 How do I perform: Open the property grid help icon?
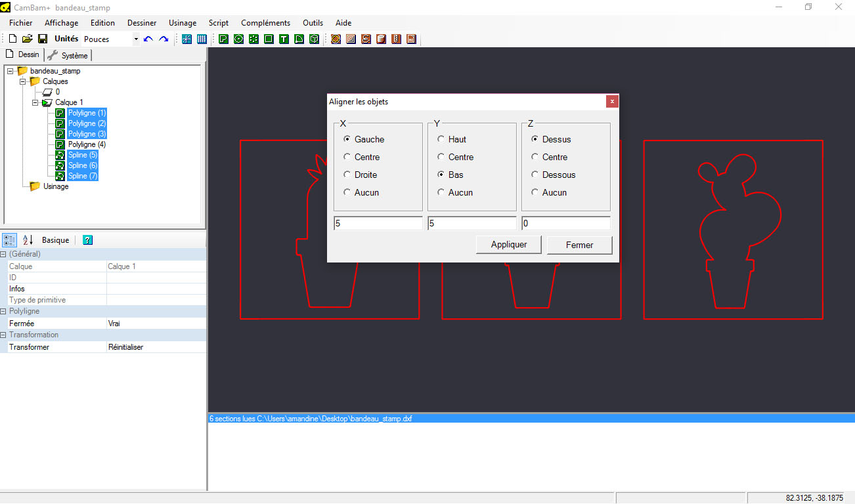87,240
